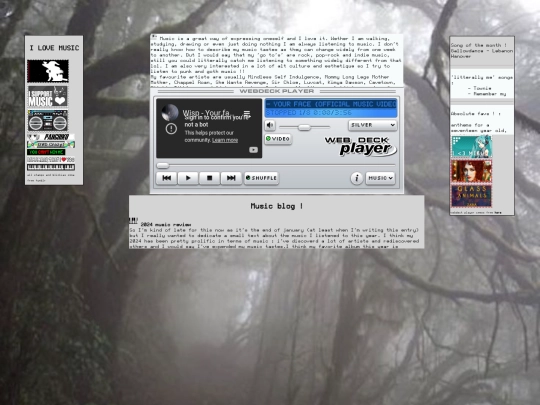
Task: Click the YouTube logo in embedded video
Action: point(253,150)
